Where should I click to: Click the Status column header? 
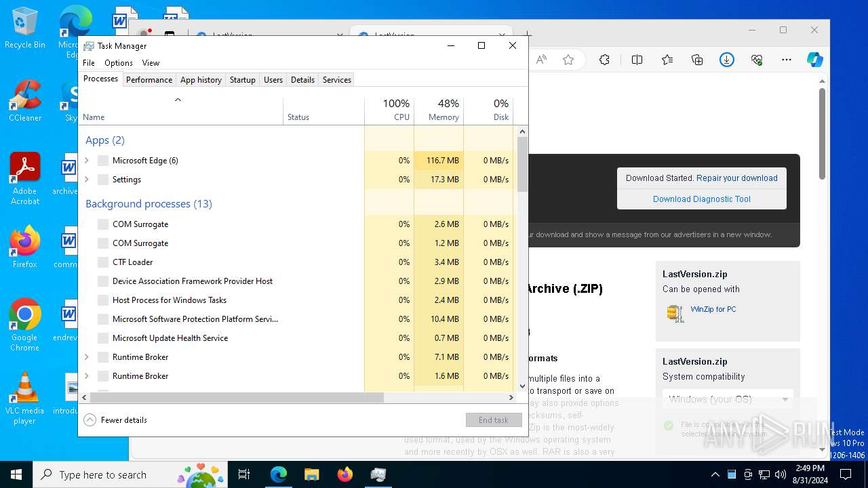pos(323,110)
